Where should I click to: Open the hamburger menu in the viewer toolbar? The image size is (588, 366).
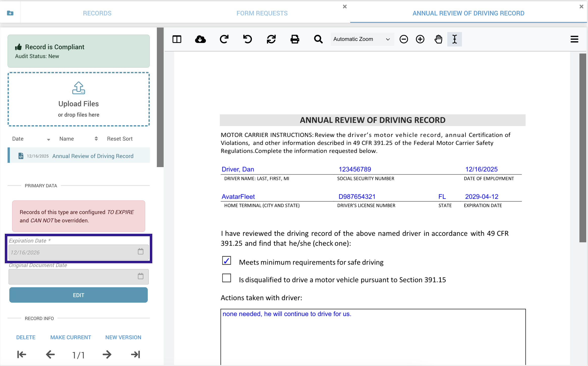click(574, 39)
